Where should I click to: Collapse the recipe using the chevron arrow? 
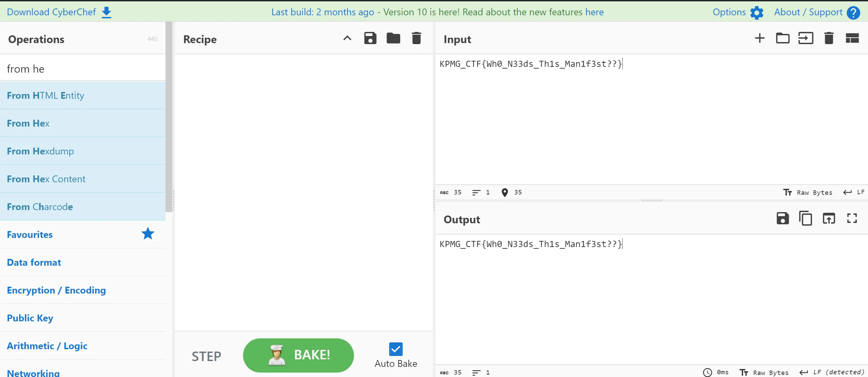[347, 38]
